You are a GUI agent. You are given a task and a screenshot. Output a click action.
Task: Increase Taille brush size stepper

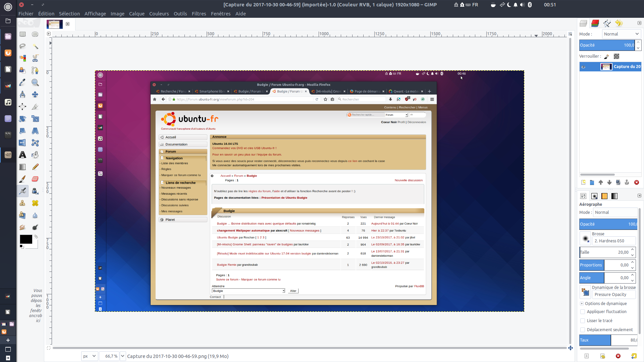pyautogui.click(x=633, y=250)
